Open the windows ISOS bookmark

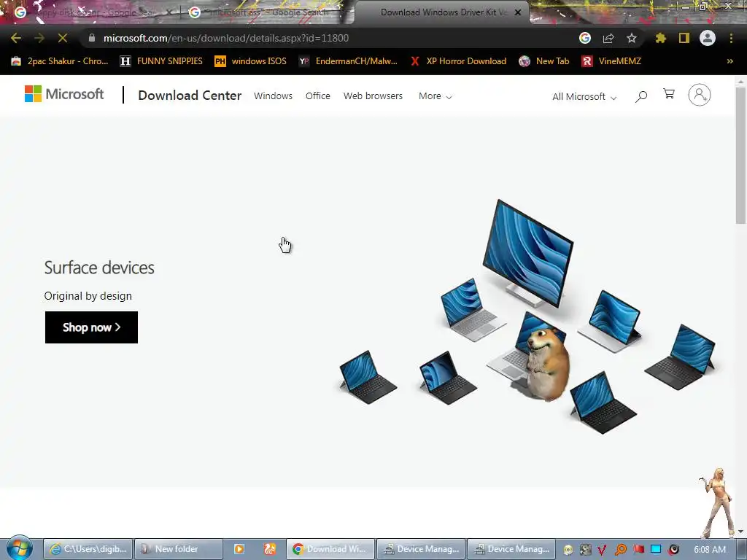tap(251, 61)
